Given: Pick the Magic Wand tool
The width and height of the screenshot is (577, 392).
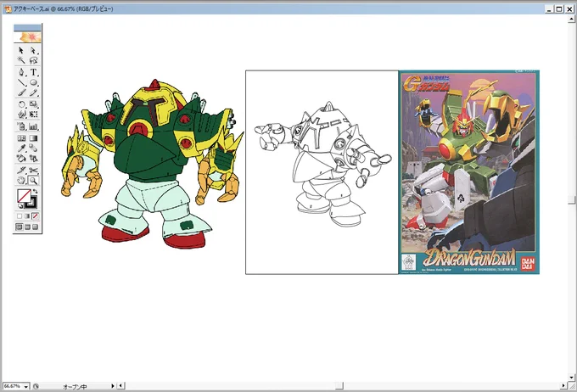Looking at the screenshot, I should [21, 60].
